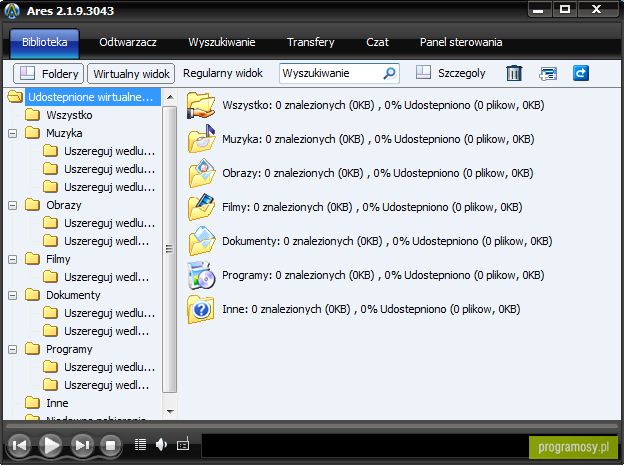The height and width of the screenshot is (465, 624).
Task: Click the Wszystko shared folder hand icon
Action: pyautogui.click(x=201, y=105)
